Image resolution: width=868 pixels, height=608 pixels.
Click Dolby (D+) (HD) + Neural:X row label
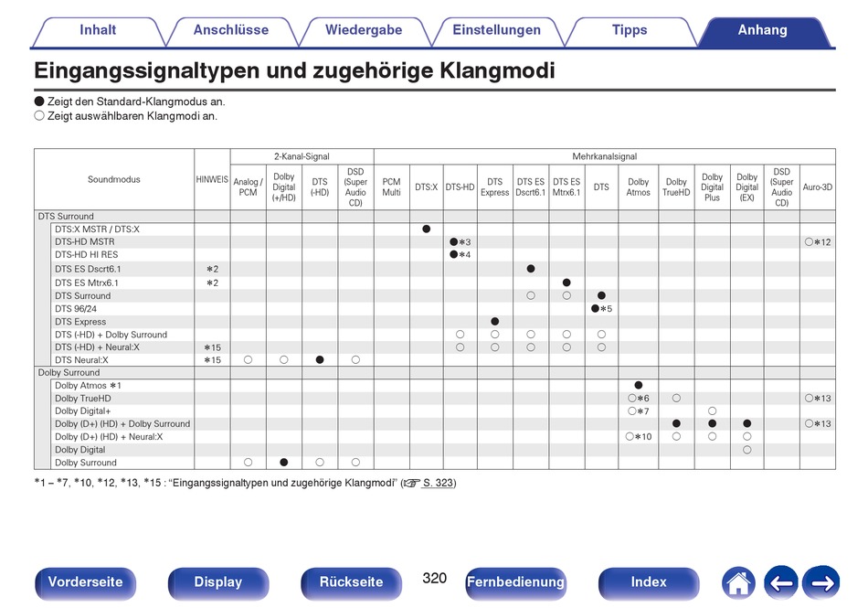109,437
